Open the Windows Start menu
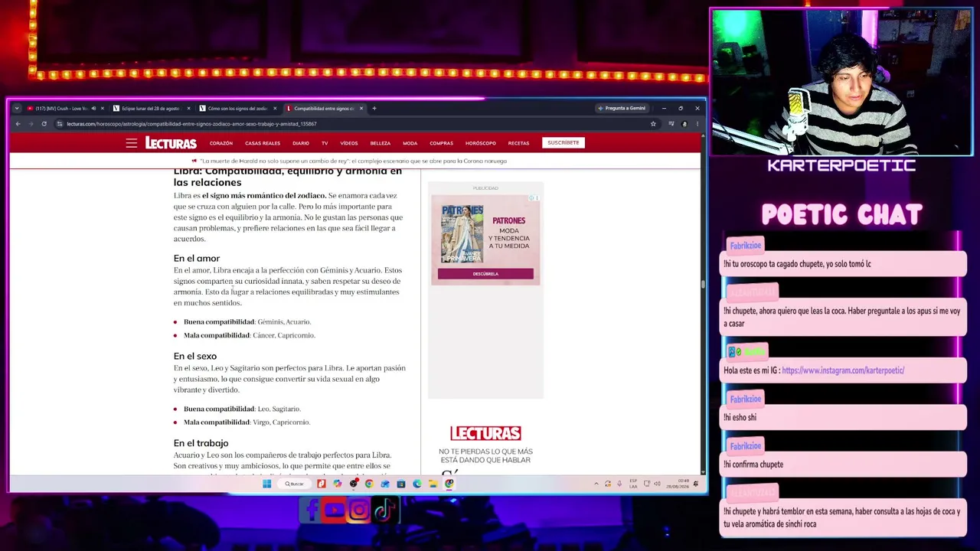 coord(266,484)
